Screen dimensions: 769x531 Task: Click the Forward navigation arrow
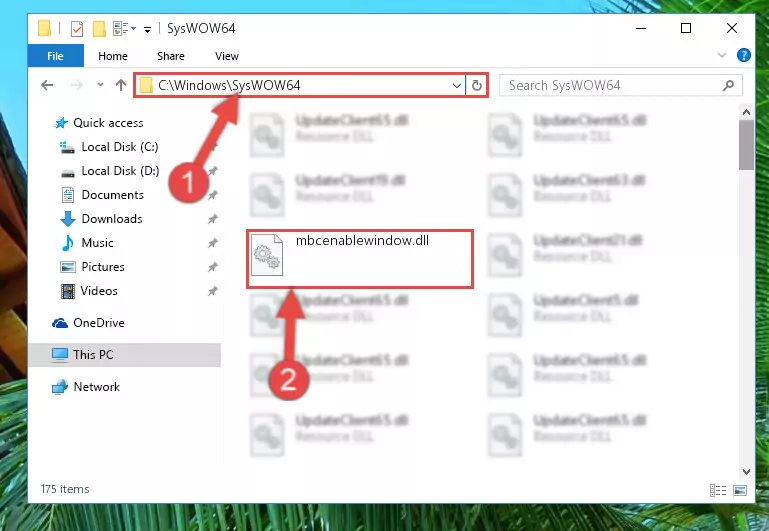tap(77, 85)
